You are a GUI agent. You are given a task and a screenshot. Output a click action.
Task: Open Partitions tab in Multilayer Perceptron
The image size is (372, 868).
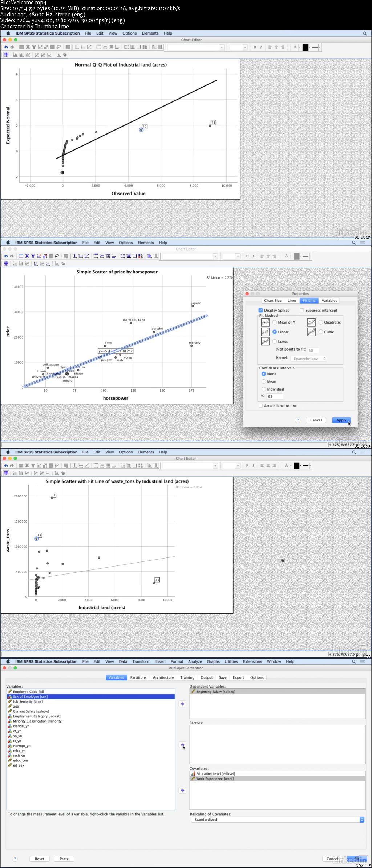(x=138, y=677)
